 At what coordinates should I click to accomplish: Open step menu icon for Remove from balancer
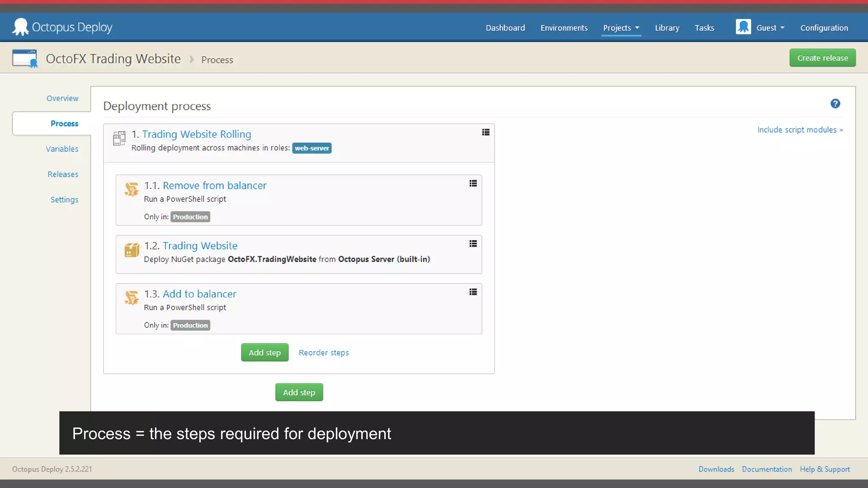[x=473, y=183]
